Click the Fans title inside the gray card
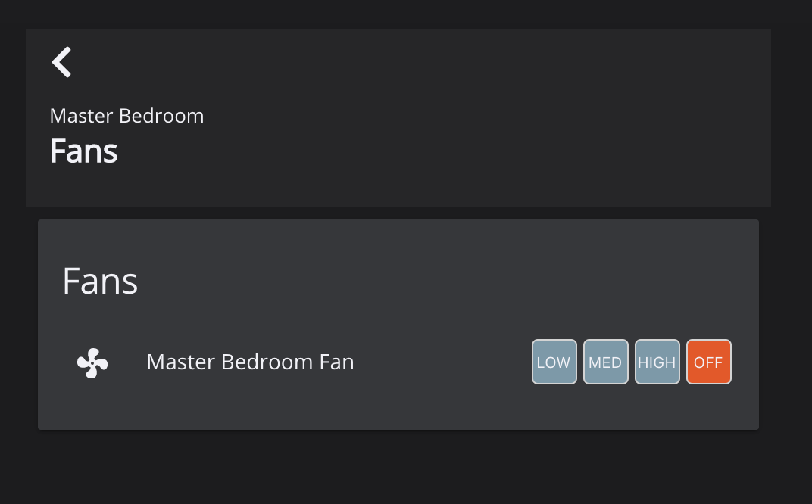812x504 pixels. 100,281
